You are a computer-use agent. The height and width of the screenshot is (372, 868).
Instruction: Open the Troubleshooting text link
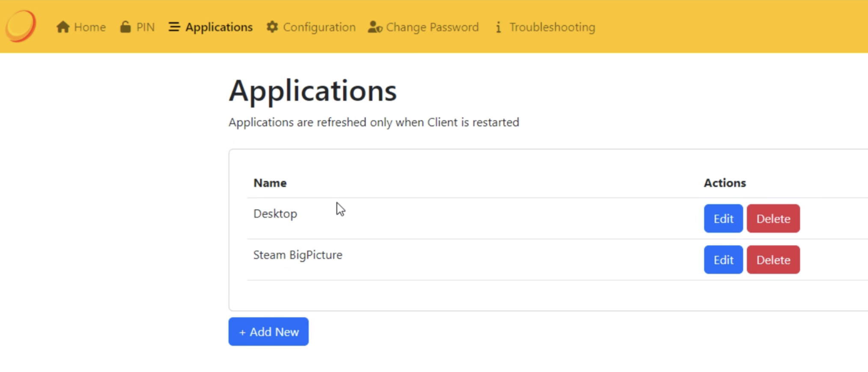coord(552,27)
